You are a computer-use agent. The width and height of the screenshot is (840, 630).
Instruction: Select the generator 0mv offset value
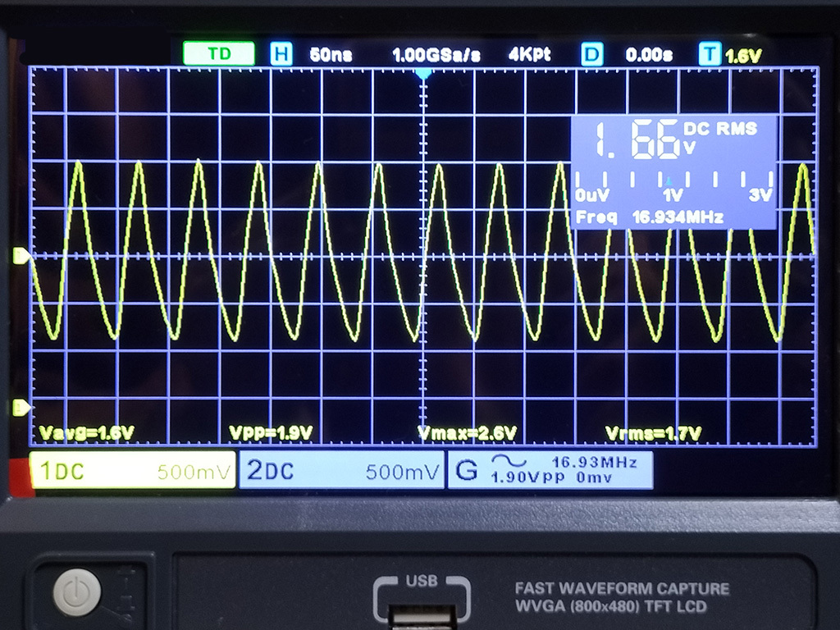pyautogui.click(x=594, y=477)
